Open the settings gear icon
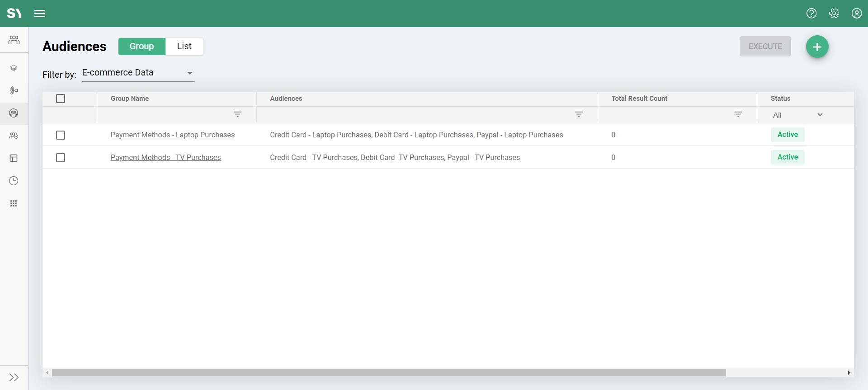The image size is (868, 390). (x=834, y=14)
